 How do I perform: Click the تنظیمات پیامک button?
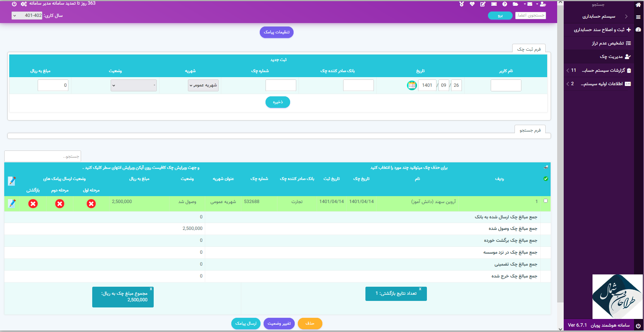[x=277, y=32]
